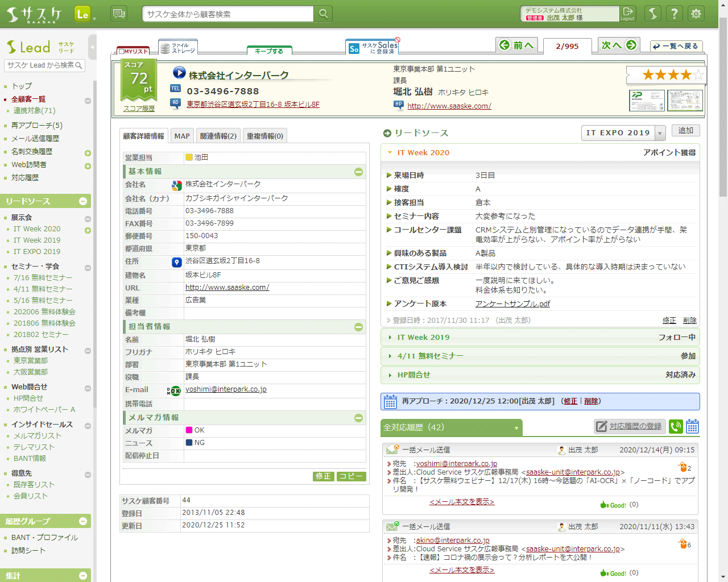This screenshot has height=582, width=728.
Task: Open the settings gear icon
Action: pyautogui.click(x=696, y=14)
